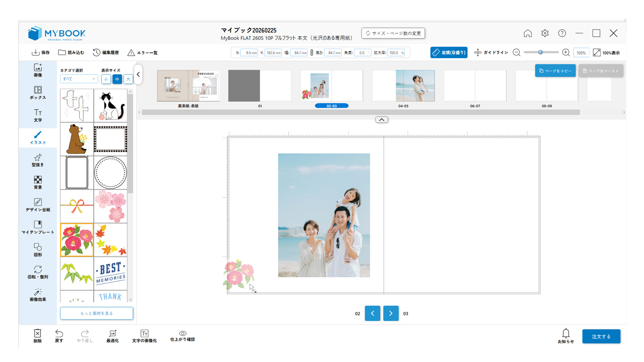Click the X position input field
The height and width of the screenshot is (362, 644).
click(249, 53)
